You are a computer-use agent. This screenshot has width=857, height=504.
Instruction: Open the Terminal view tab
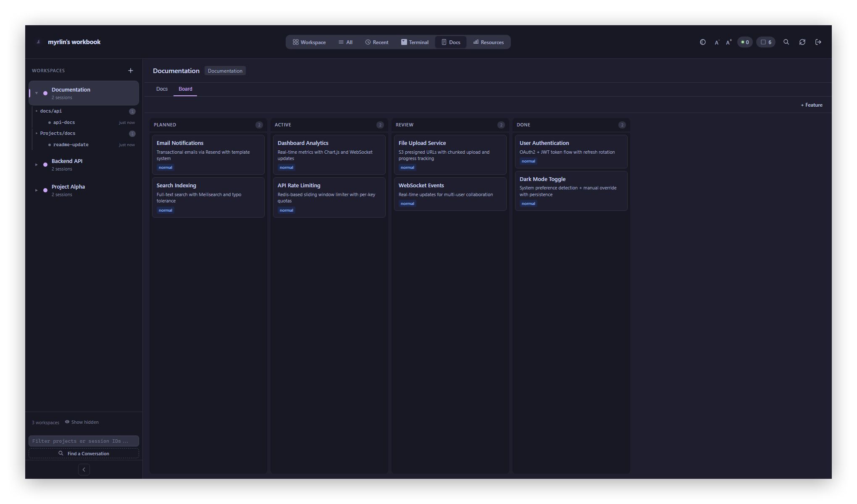(x=415, y=42)
